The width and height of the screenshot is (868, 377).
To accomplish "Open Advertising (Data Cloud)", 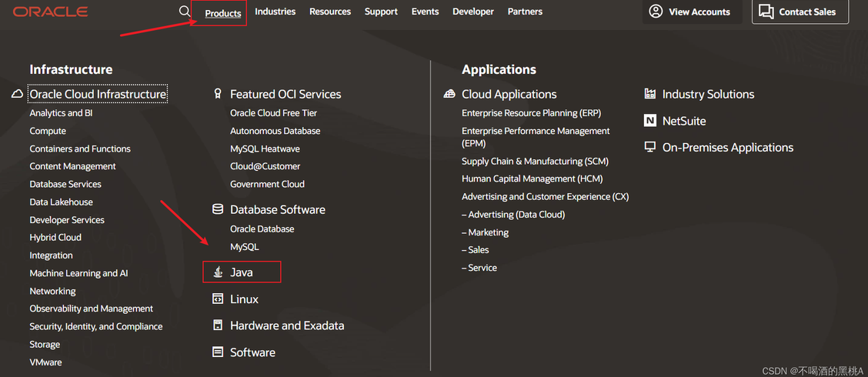I will 513,214.
